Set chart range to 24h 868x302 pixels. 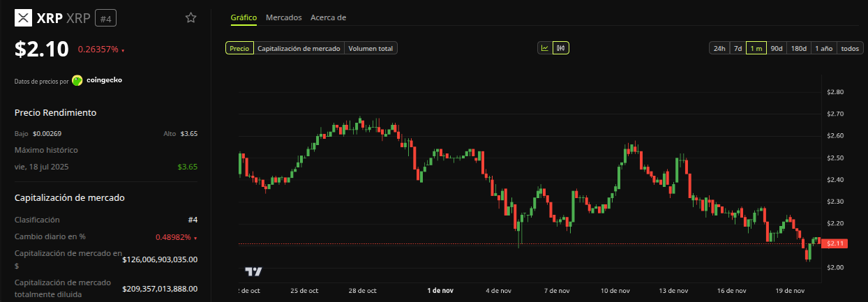click(x=719, y=49)
